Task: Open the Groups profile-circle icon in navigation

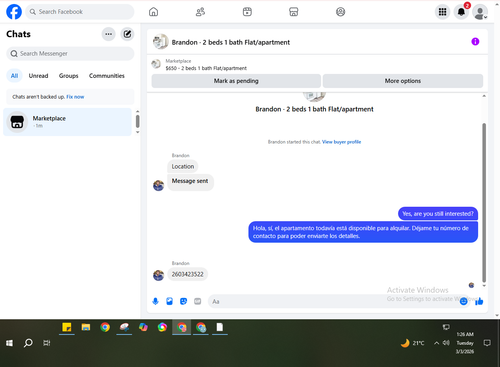Action: [x=340, y=12]
